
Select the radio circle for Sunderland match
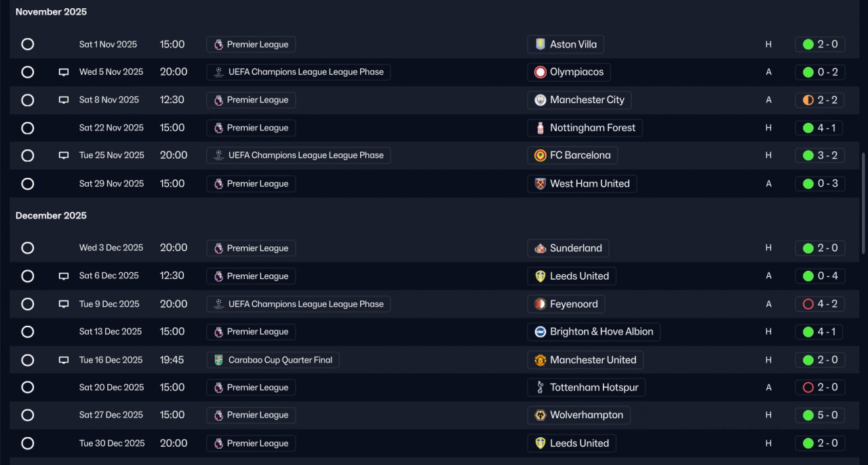(x=28, y=248)
